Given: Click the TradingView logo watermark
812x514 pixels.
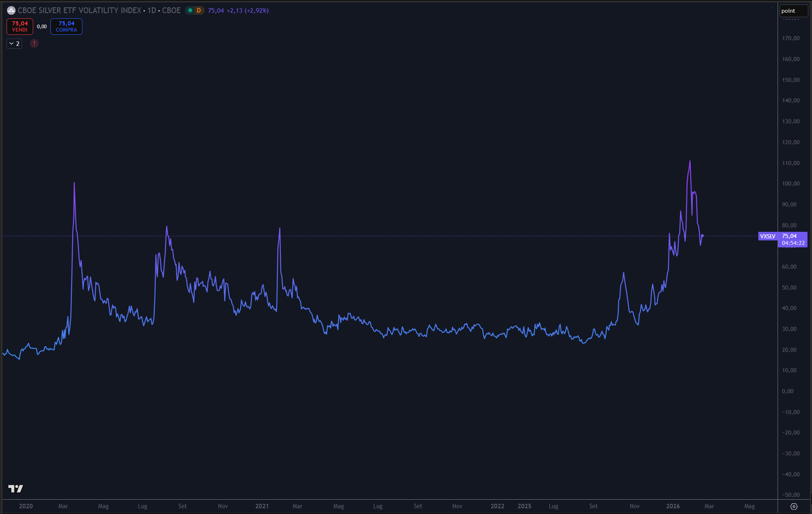Looking at the screenshot, I should pos(16,488).
